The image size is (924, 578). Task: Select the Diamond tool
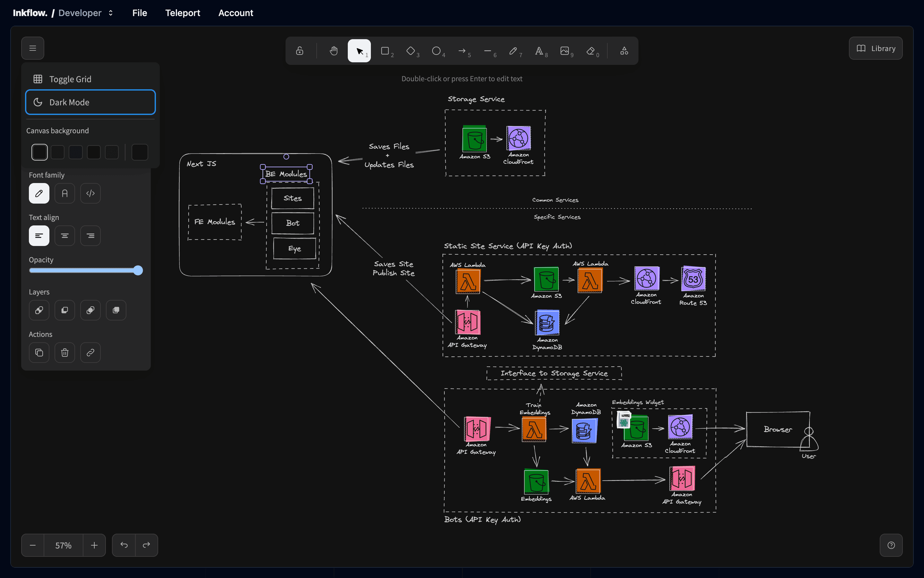[x=411, y=51]
